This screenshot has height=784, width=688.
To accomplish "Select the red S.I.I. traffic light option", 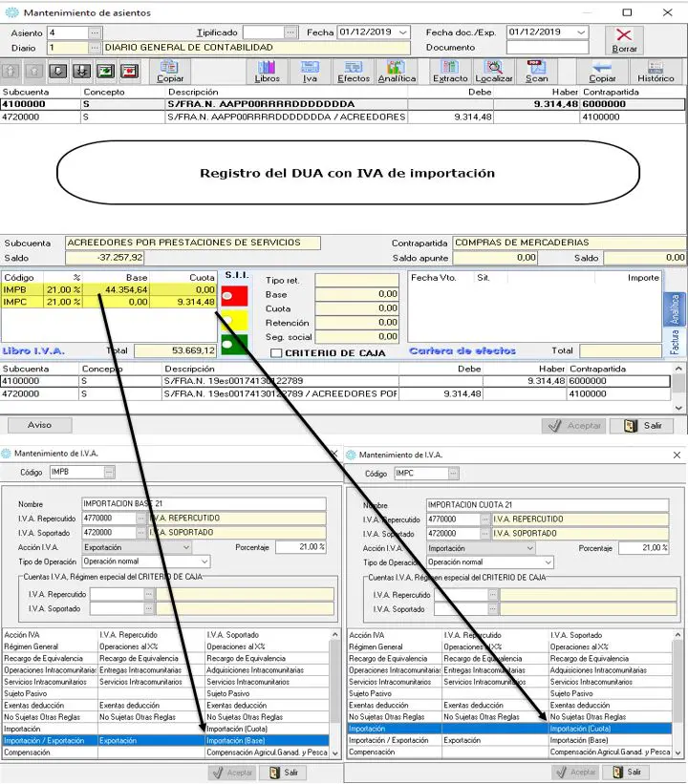I will pyautogui.click(x=233, y=295).
